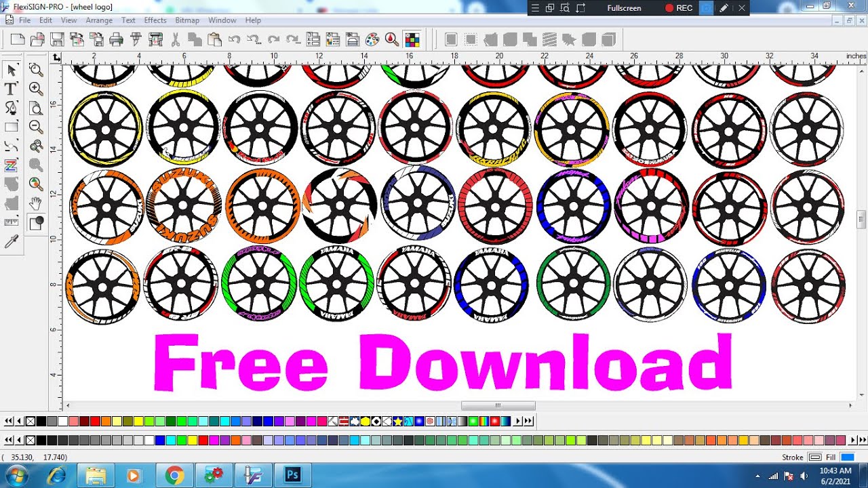Open the color palette painter icon
The width and height of the screenshot is (868, 488).
click(372, 39)
